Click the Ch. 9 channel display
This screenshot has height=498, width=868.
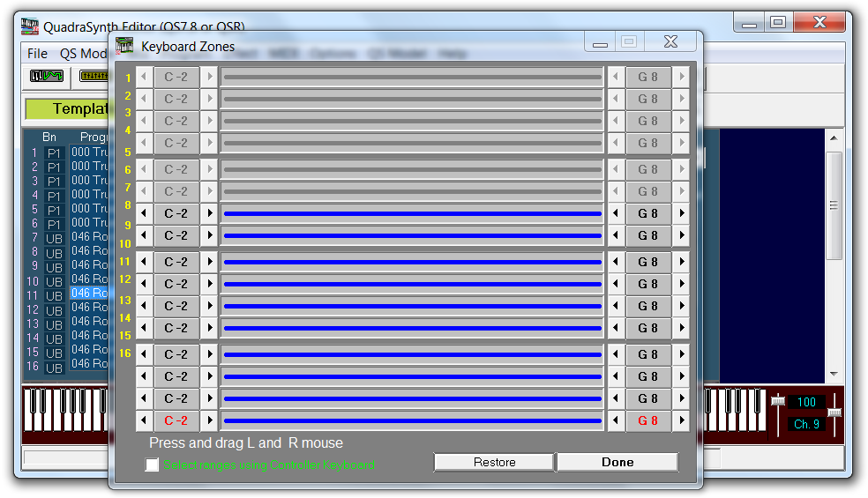pos(806,424)
